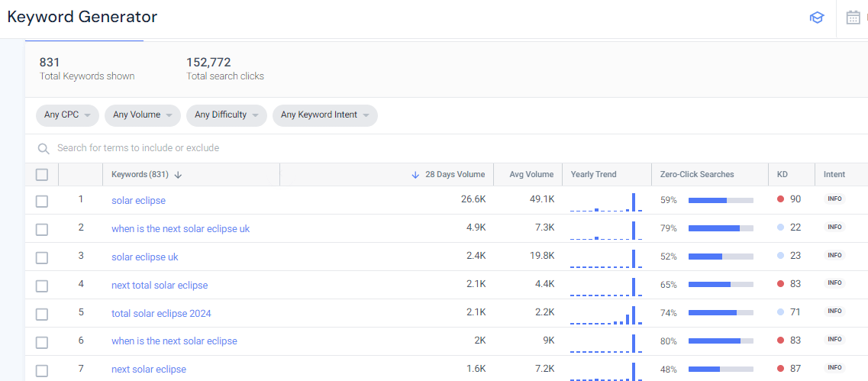The image size is (868, 381).
Task: Open the 'next solar eclipse' keyword link
Action: click(x=149, y=369)
